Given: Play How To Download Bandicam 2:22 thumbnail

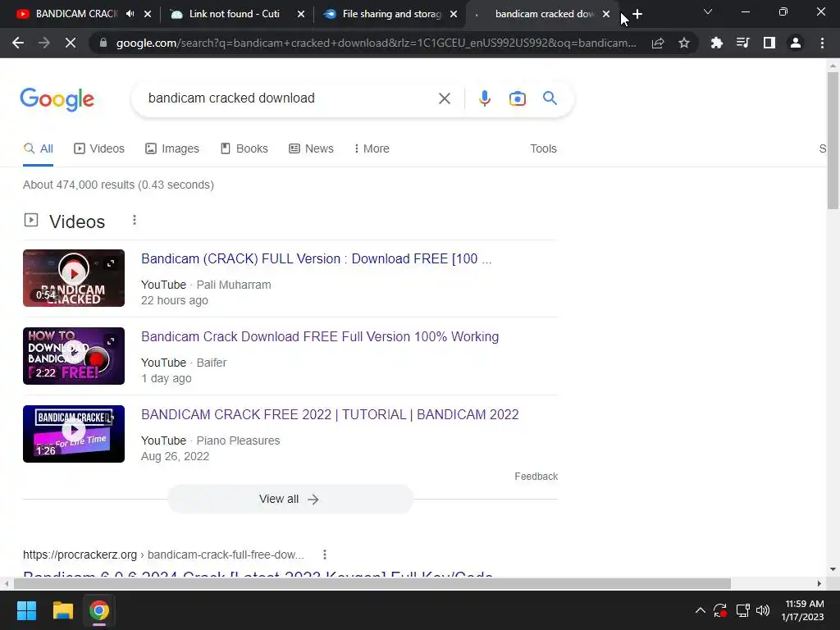Looking at the screenshot, I should [74, 356].
